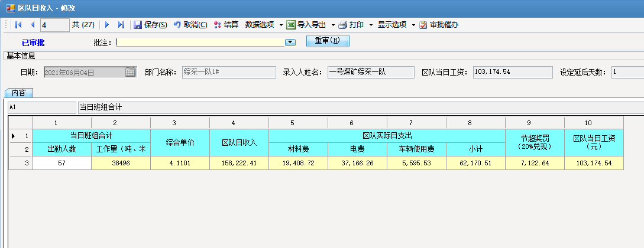Click the 区队当日工资 field 103,174.54
Viewport: 644px width, 248px height.
coord(513,72)
